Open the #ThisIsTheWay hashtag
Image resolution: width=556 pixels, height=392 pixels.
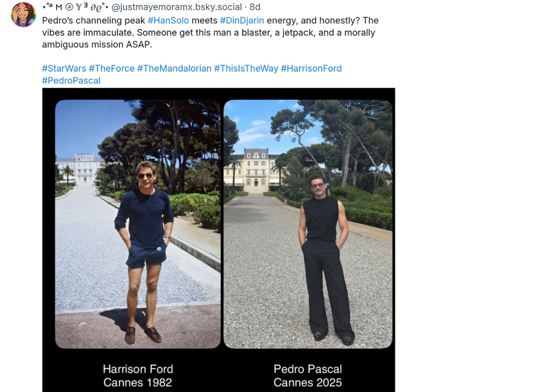click(246, 69)
